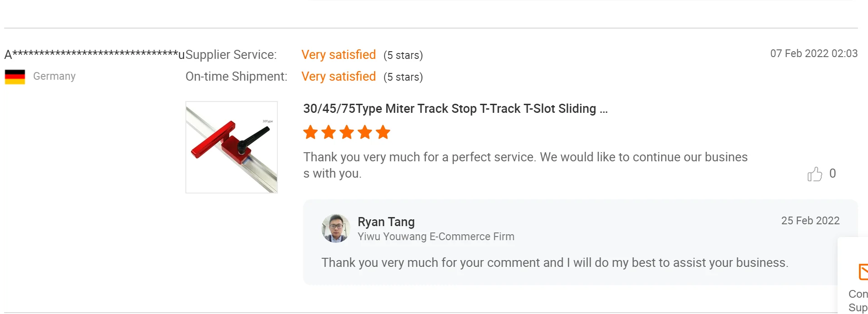Image resolution: width=868 pixels, height=314 pixels.
Task: Click the fifth orange rating star
Action: (x=383, y=132)
